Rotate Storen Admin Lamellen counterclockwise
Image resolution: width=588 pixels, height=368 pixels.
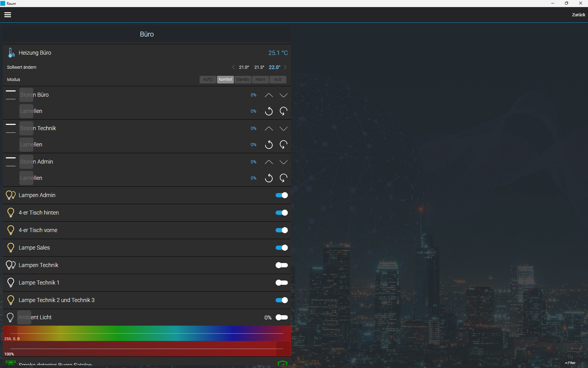269,178
